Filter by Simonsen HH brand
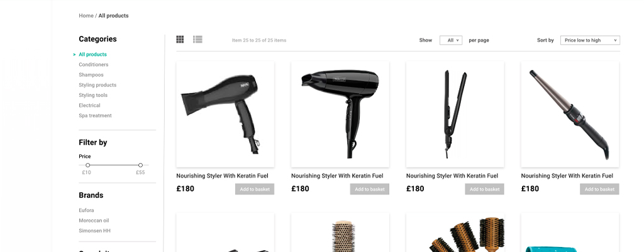Viewport: 644px width, 252px height. (94, 231)
